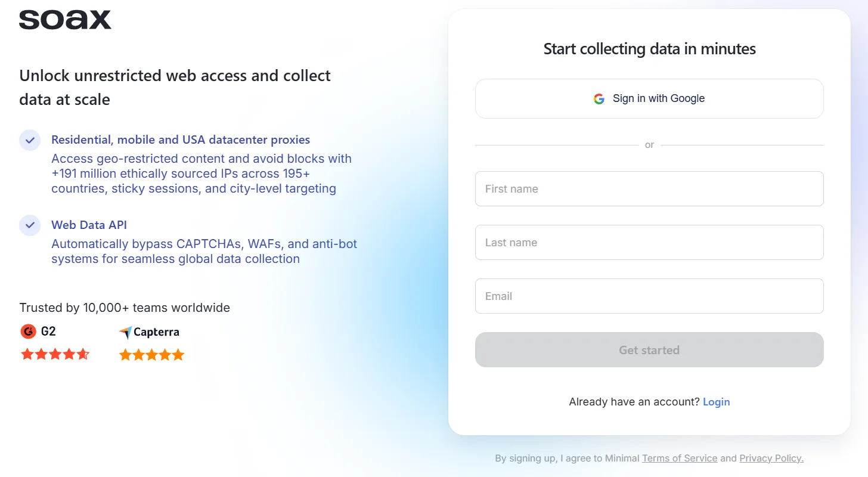The height and width of the screenshot is (477, 868).
Task: Click the Capterra five-star rating
Action: click(152, 355)
